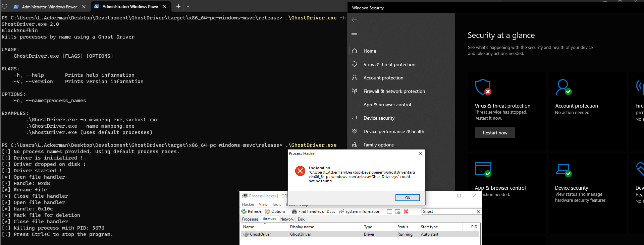Sort services by the Name column header
The width and height of the screenshot is (644, 245).
point(265,227)
